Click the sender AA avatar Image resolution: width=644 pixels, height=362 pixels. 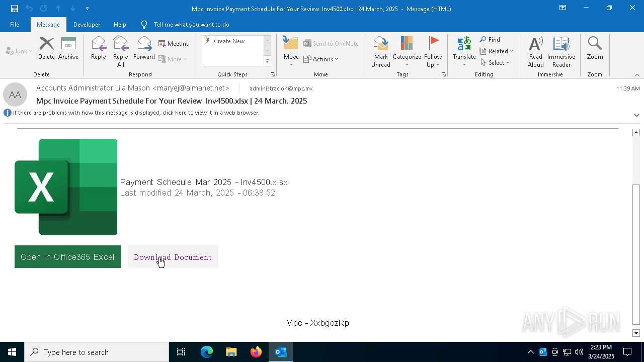point(15,95)
